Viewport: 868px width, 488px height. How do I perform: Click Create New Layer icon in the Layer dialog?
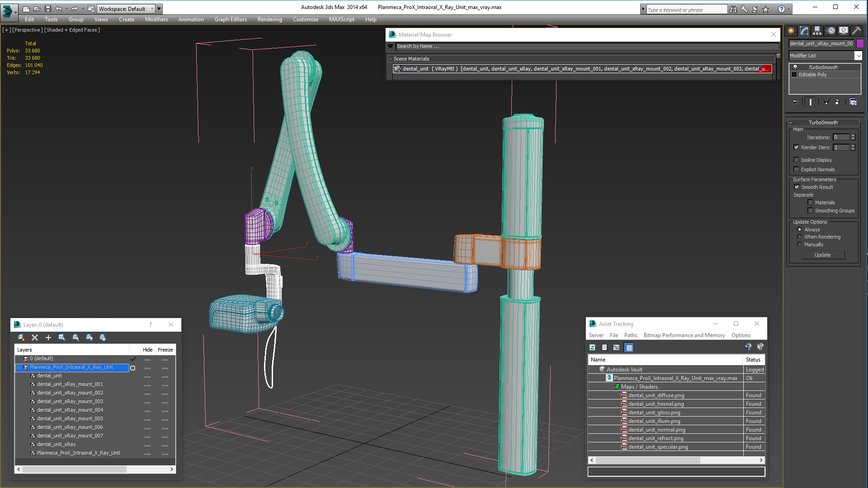(x=21, y=338)
